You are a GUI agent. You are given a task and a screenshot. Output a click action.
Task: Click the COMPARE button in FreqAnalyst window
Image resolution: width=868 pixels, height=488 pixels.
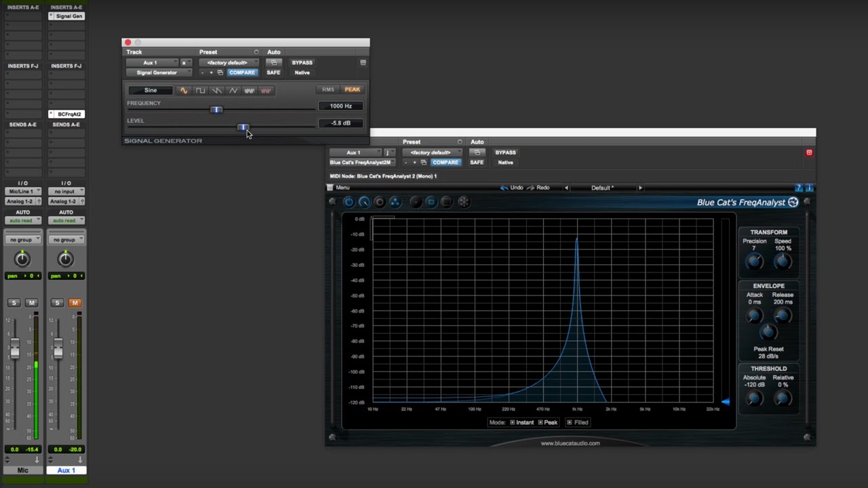click(x=446, y=163)
